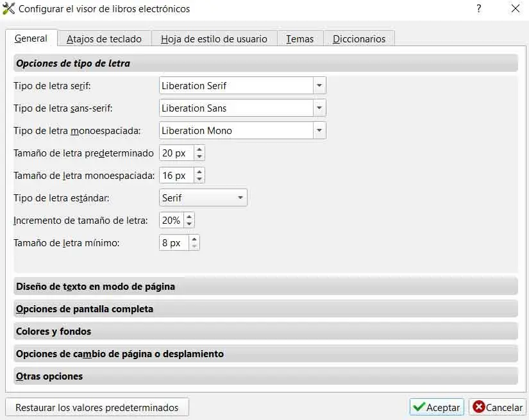Click the help question mark icon
This screenshot has width=529, height=420.
point(479,9)
